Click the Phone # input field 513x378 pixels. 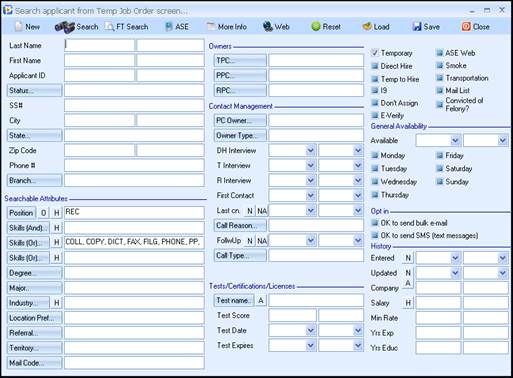coord(134,165)
